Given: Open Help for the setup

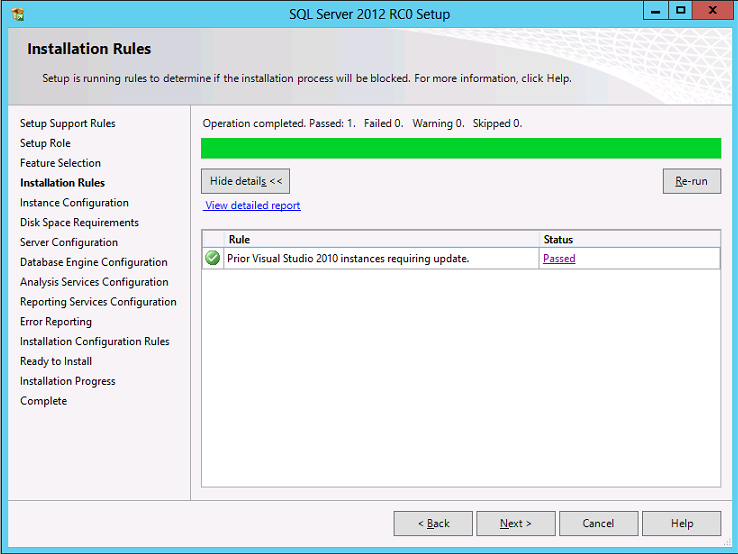Looking at the screenshot, I should click(682, 523).
